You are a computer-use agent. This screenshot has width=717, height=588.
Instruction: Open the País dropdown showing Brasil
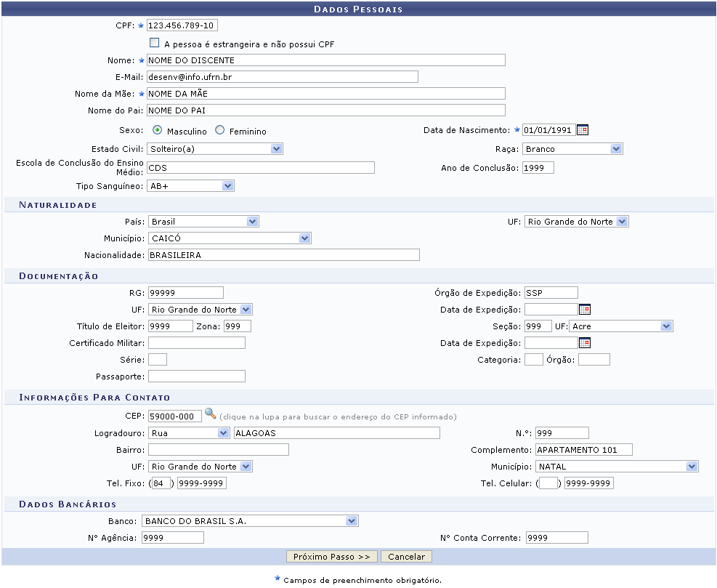pos(203,222)
